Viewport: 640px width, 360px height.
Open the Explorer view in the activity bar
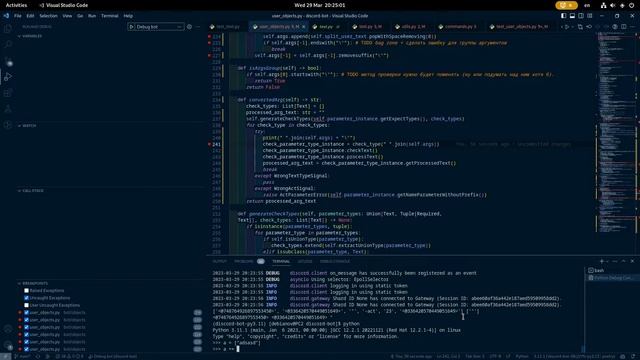[8, 29]
